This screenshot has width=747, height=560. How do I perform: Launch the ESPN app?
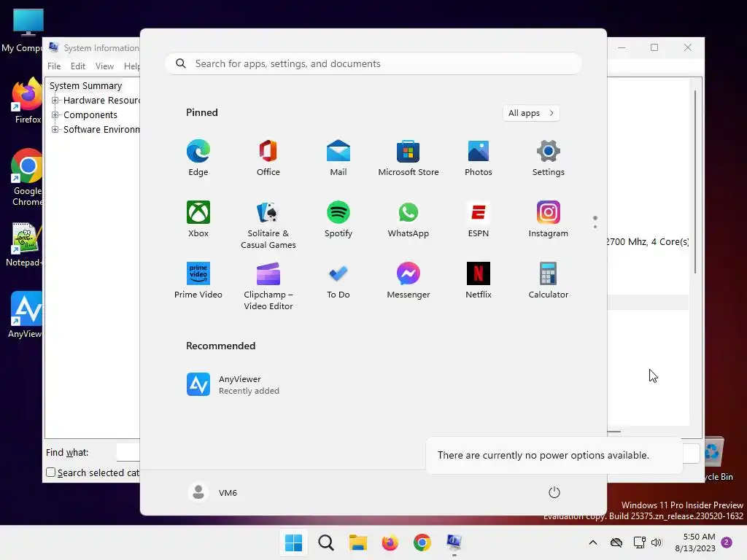point(479,219)
